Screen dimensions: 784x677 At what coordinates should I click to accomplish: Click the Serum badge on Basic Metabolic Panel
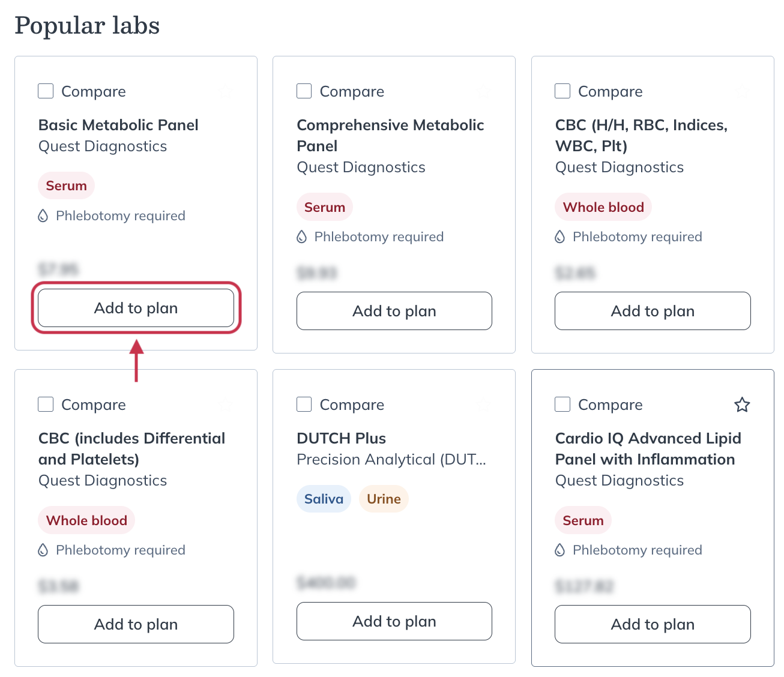66,185
